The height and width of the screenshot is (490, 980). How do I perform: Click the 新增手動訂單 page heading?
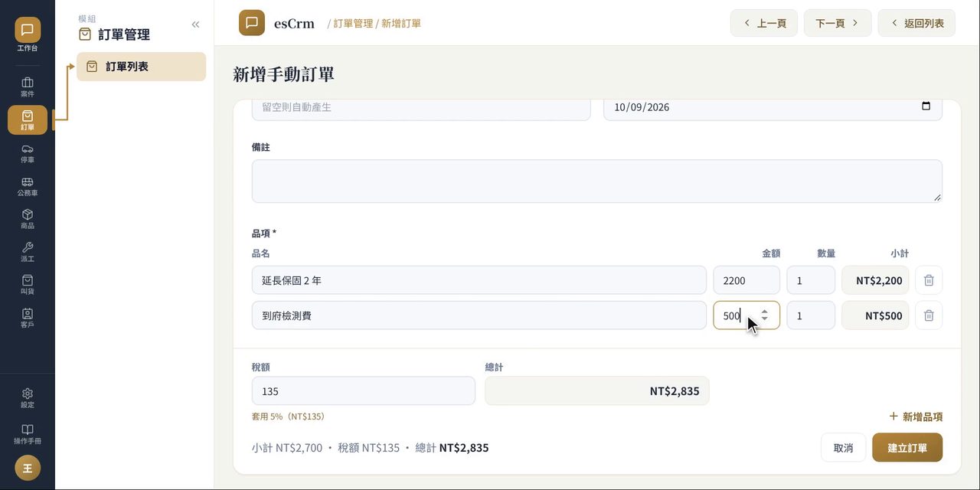tap(283, 74)
